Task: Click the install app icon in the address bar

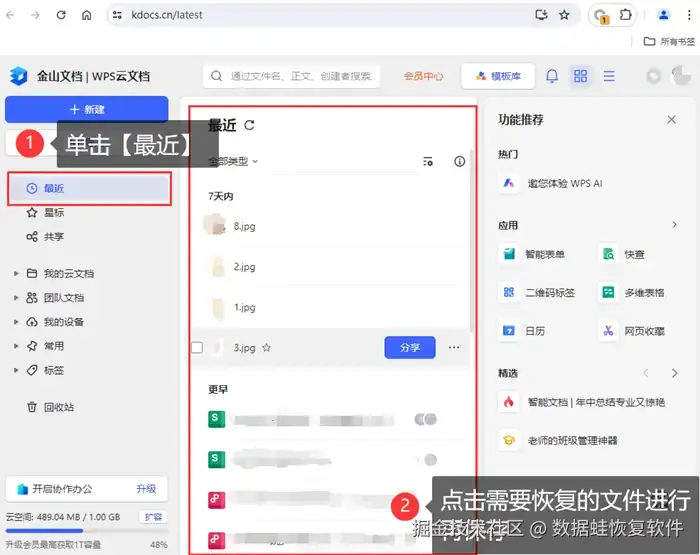Action: tap(541, 15)
